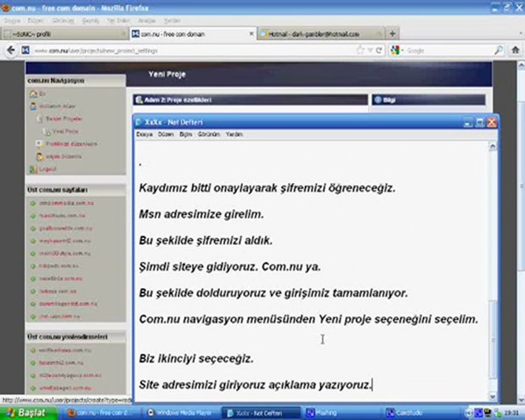Open Notepad Yardım menu
The width and height of the screenshot is (525, 420).
(234, 134)
